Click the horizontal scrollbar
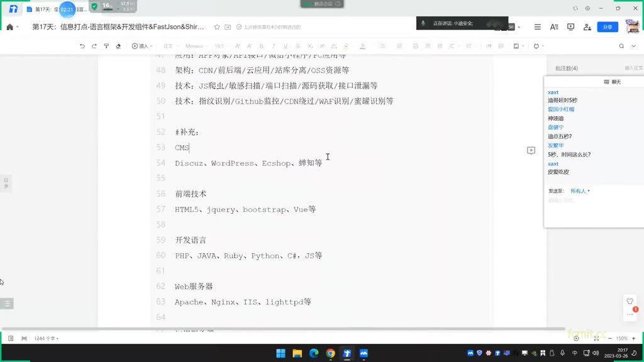 pyautogui.click(x=284, y=329)
